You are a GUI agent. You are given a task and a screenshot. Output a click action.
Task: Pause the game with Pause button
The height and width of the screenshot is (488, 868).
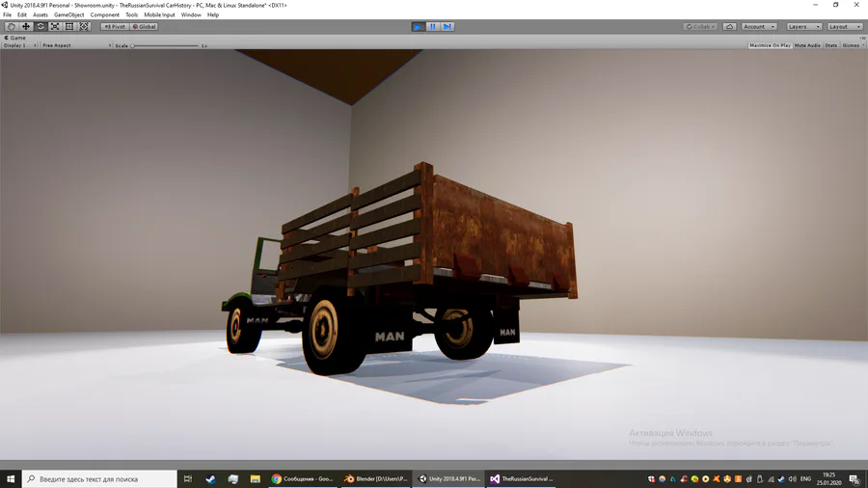(x=433, y=27)
